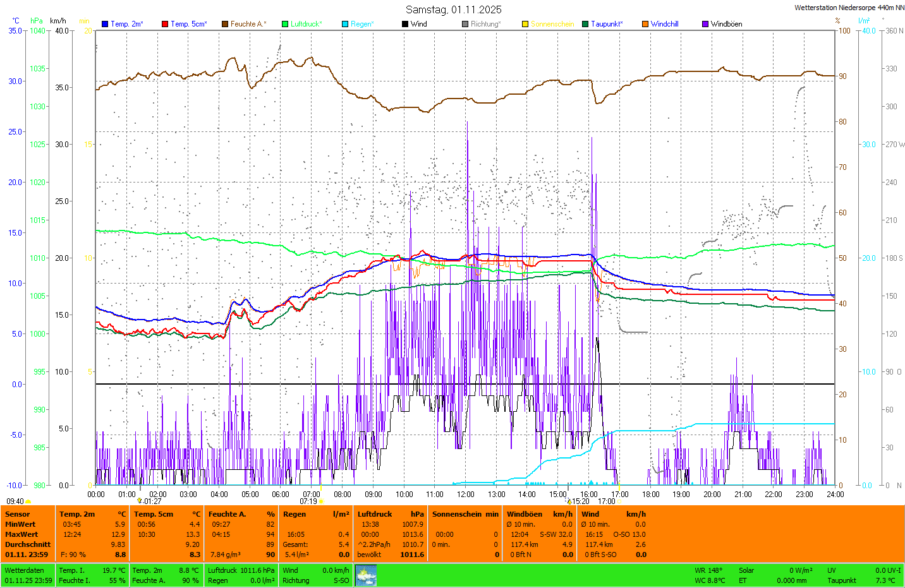Click the date title Samstag, 01.11.2025

coord(453,9)
